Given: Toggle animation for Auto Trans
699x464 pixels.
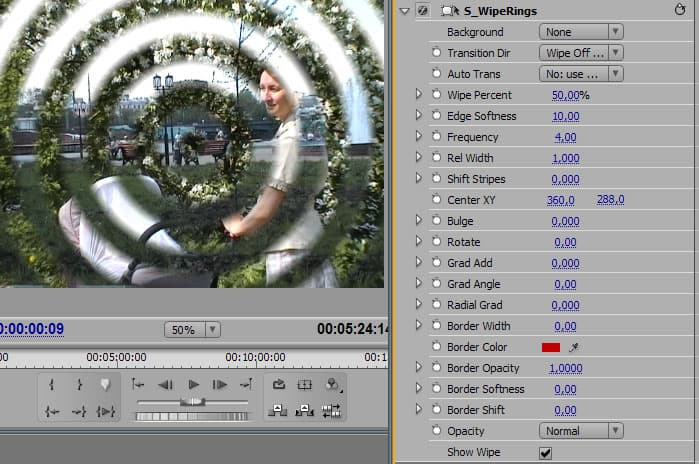Looking at the screenshot, I should click(436, 74).
